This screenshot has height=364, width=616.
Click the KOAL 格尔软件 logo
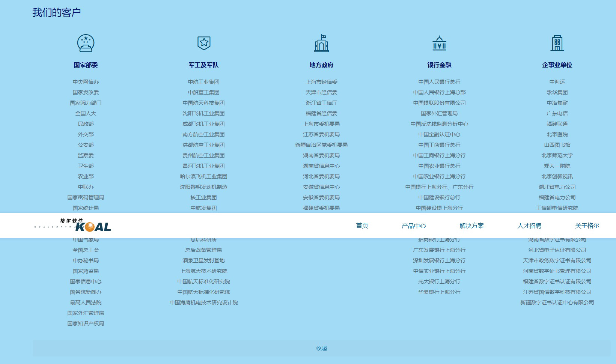[x=73, y=225]
